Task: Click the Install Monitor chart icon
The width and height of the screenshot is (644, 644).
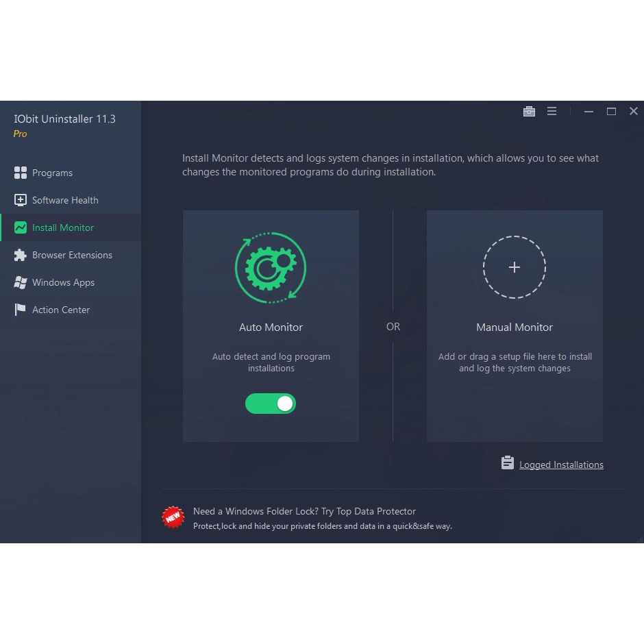Action: 21,227
